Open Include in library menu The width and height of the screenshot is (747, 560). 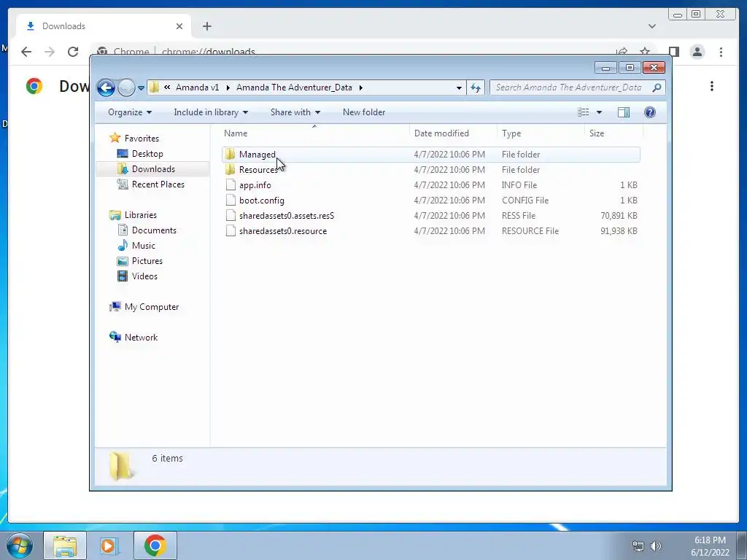pyautogui.click(x=211, y=112)
